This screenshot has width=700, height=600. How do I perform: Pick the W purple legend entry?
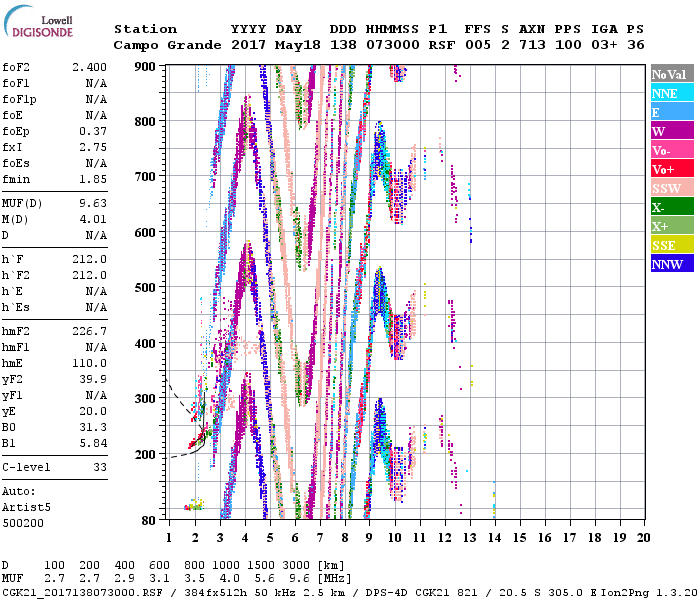tap(668, 131)
